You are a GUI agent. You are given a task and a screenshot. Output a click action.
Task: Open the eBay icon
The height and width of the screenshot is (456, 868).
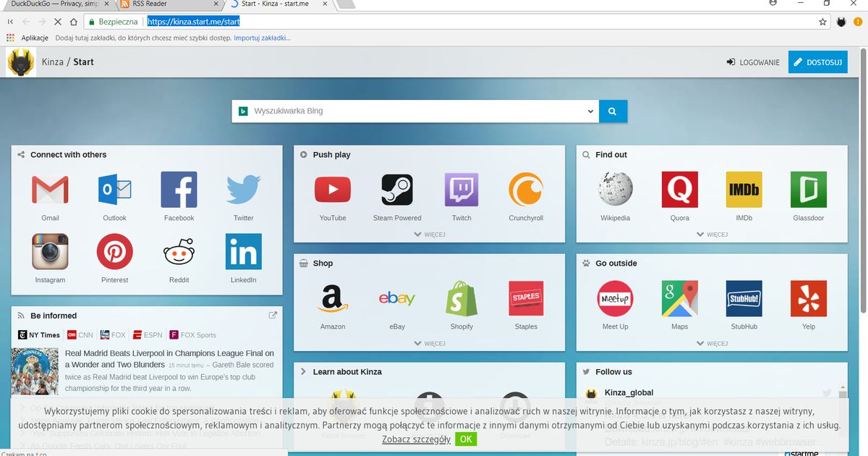point(397,298)
